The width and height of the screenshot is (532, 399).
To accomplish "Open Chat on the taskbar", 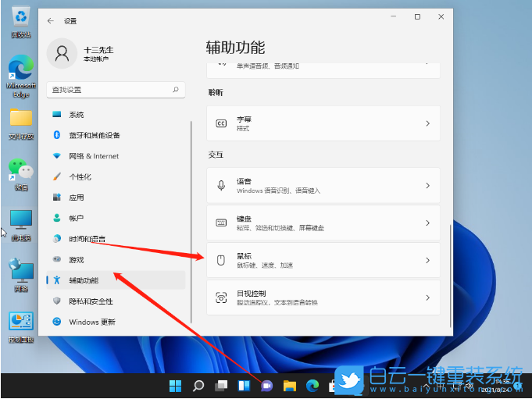I will pyautogui.click(x=267, y=386).
